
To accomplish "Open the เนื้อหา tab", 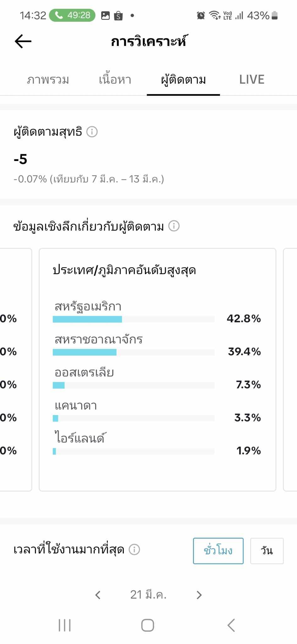I will pos(115,80).
